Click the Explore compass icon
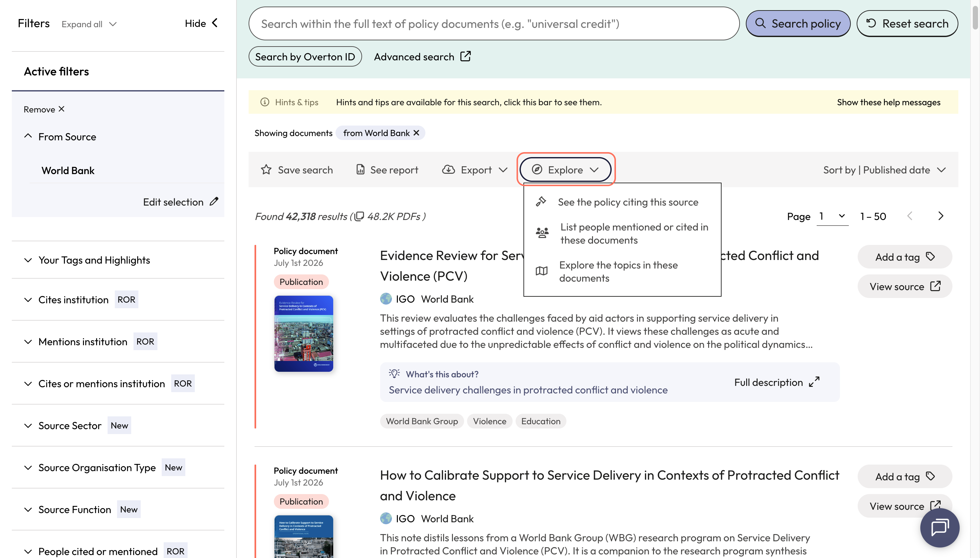This screenshot has height=558, width=980. click(537, 169)
